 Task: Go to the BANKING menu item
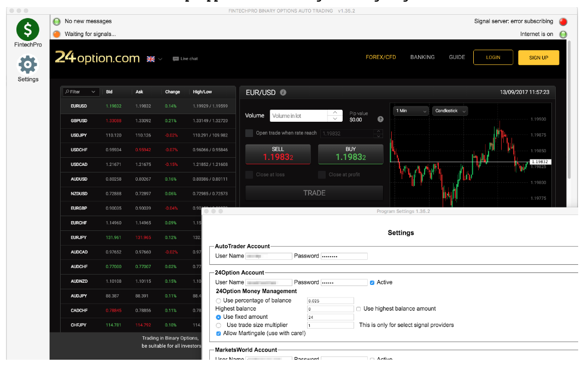coord(422,57)
